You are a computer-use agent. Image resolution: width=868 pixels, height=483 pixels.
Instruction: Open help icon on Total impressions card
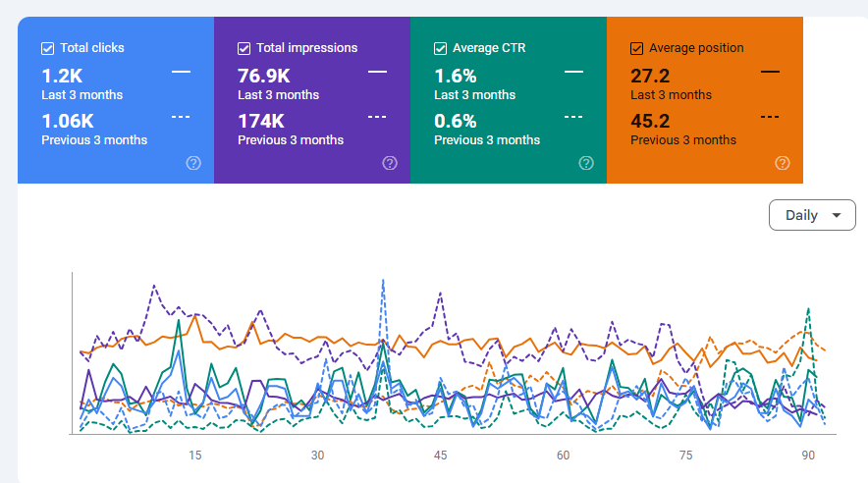(390, 163)
